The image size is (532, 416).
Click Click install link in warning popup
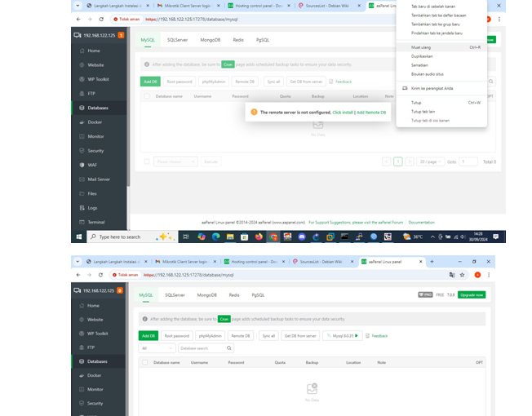pyautogui.click(x=343, y=113)
